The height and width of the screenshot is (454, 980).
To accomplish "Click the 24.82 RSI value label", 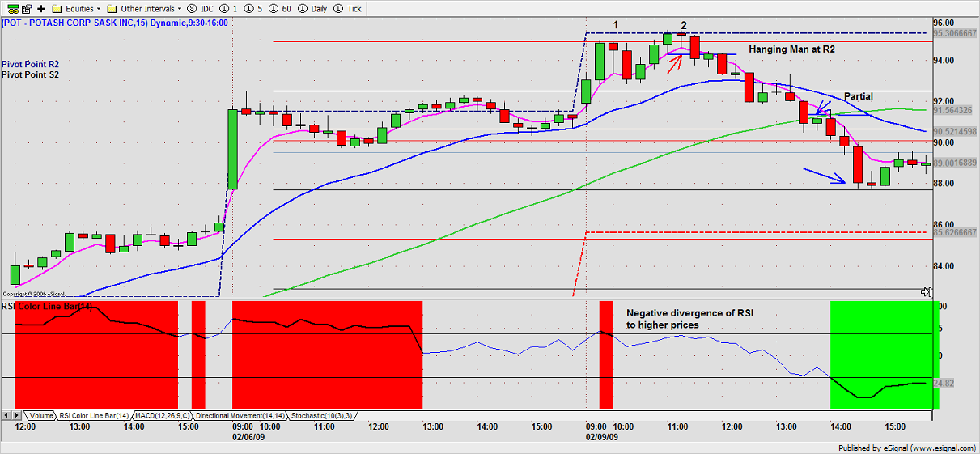I will click(944, 383).
